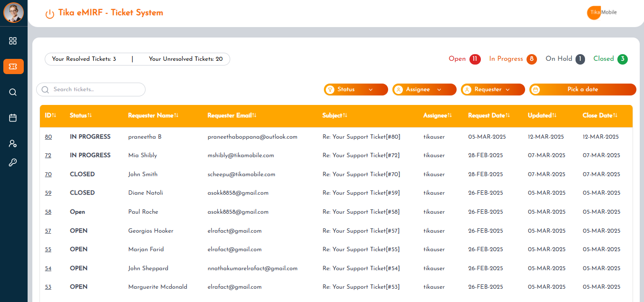The image size is (644, 302).
Task: Click requester name Marjan Farid
Action: point(146,249)
